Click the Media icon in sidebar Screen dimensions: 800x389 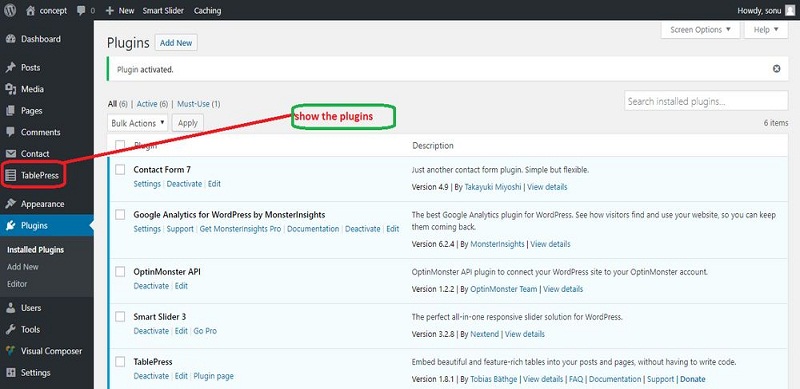pyautogui.click(x=11, y=89)
